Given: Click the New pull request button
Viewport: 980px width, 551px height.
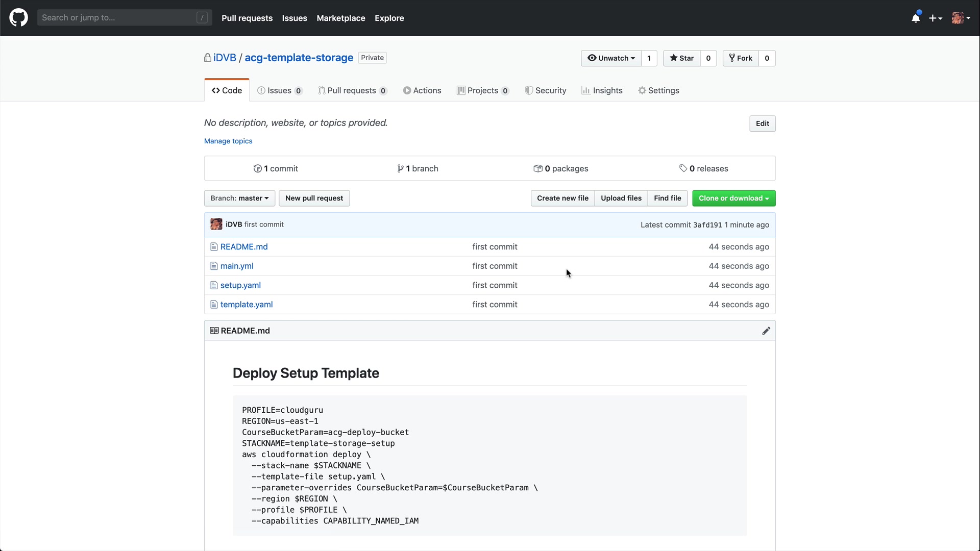Looking at the screenshot, I should [x=314, y=198].
